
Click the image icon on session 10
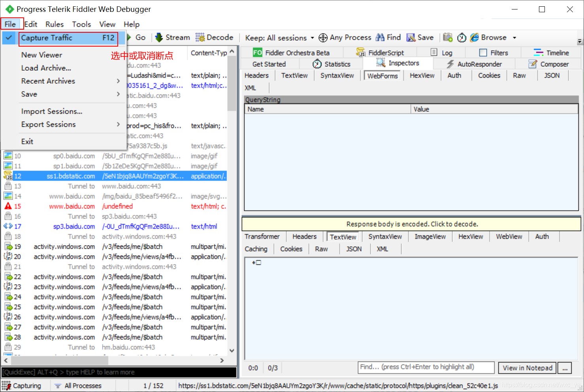pos(8,156)
